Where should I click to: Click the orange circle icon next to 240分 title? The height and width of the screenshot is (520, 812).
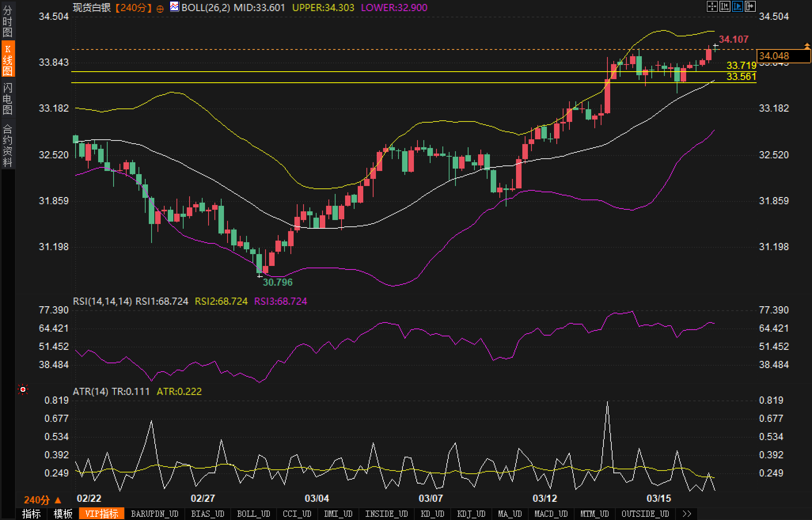pos(160,8)
